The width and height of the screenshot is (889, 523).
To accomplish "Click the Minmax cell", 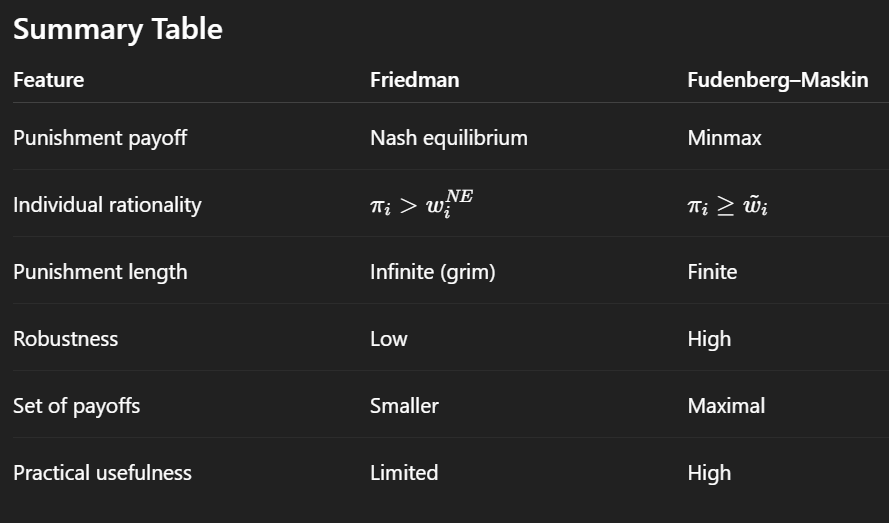I will [x=724, y=138].
